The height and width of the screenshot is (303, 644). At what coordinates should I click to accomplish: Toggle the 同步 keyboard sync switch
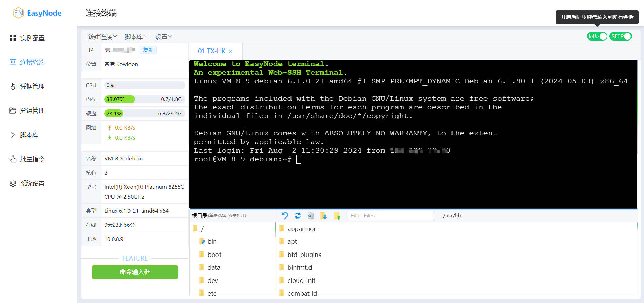tap(597, 36)
